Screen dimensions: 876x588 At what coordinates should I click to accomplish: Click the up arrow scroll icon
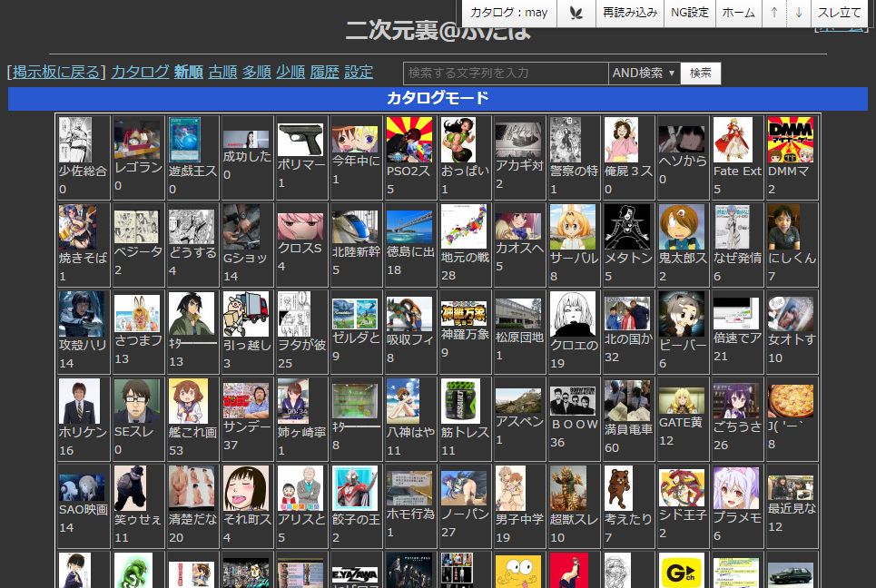[773, 13]
